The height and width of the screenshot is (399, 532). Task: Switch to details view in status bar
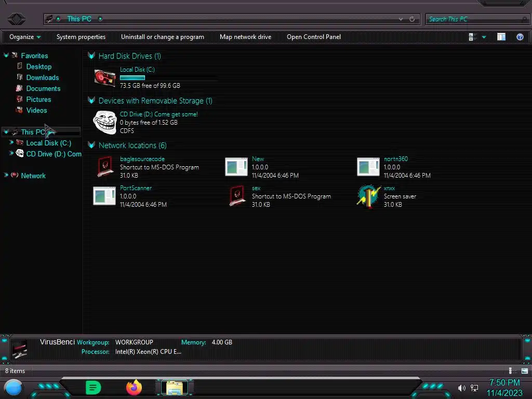point(511,371)
